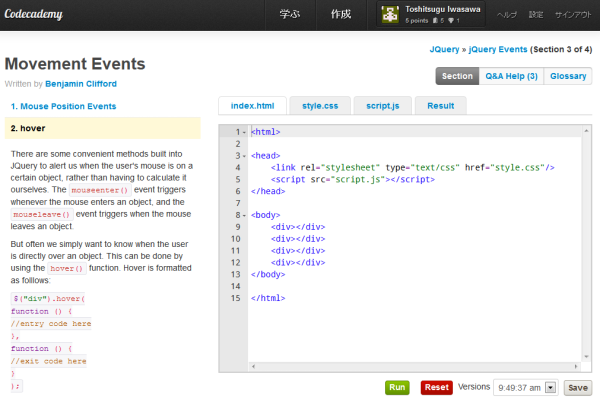Open the 作成 (Create) menu
This screenshot has width=600, height=399.
point(341,15)
